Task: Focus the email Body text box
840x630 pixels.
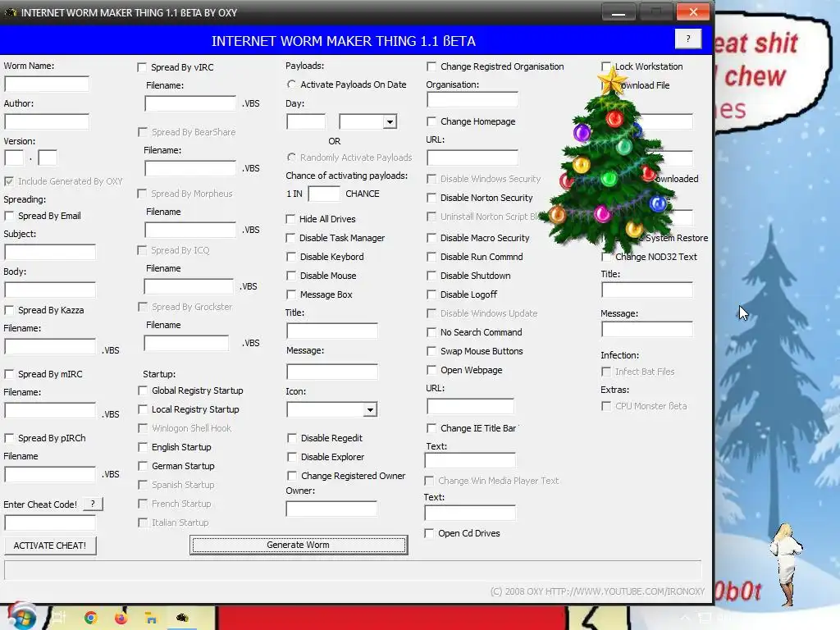Action: pos(50,290)
